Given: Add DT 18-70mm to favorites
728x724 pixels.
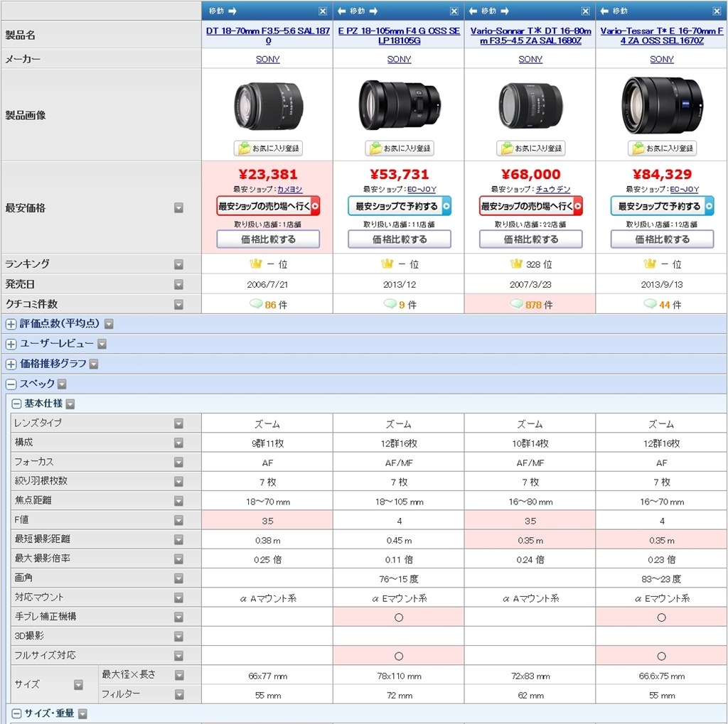Looking at the screenshot, I should [x=268, y=148].
